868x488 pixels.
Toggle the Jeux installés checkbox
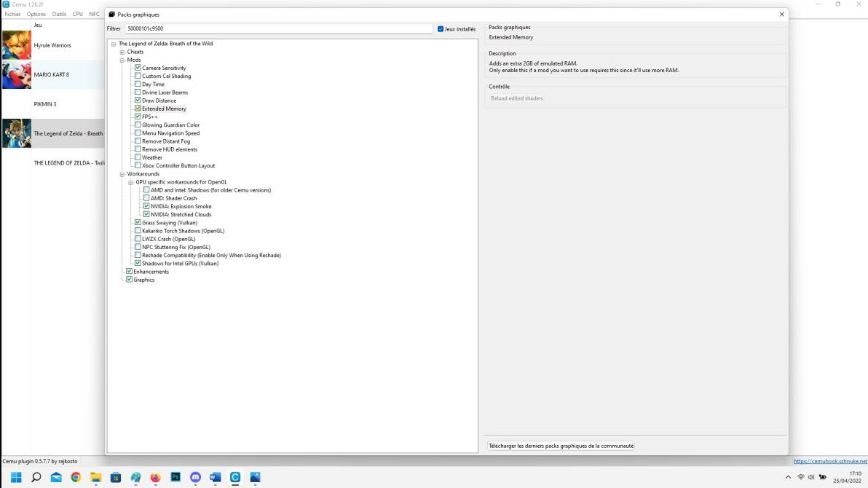tap(441, 29)
